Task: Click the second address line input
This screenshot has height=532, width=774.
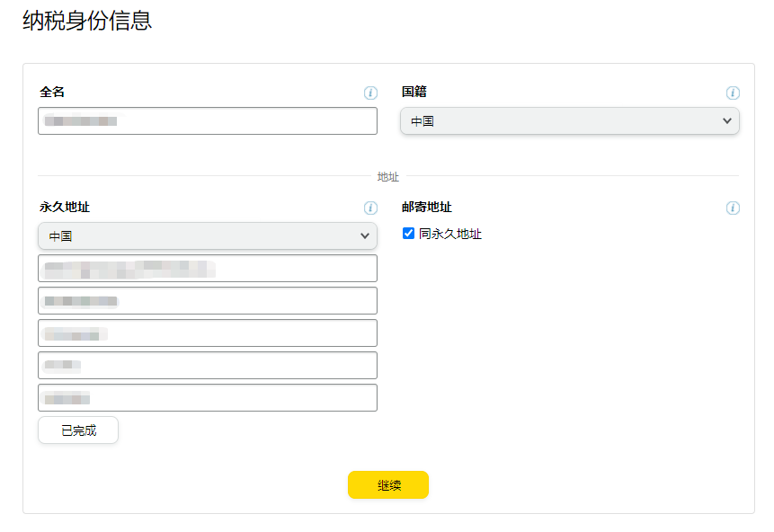Action: 208,300
